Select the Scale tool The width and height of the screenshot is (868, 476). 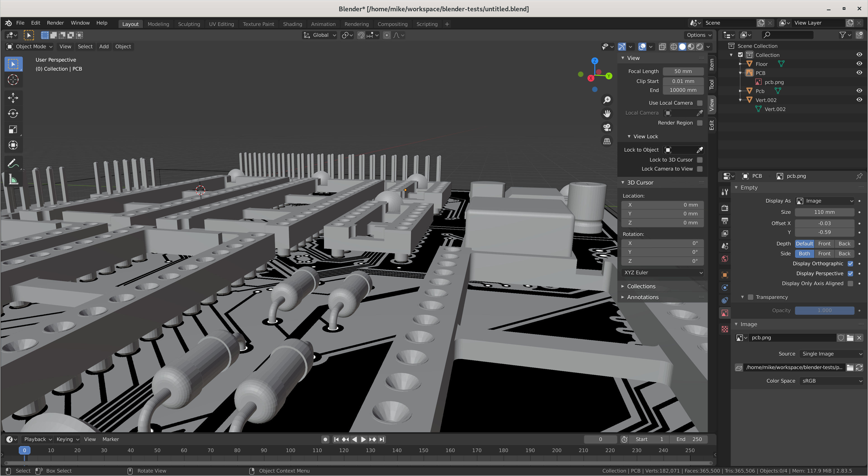pos(13,129)
